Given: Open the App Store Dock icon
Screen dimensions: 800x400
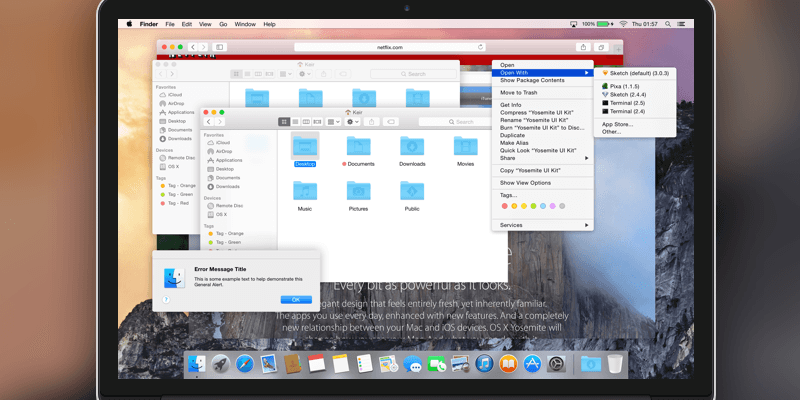Looking at the screenshot, I should click(x=534, y=364).
